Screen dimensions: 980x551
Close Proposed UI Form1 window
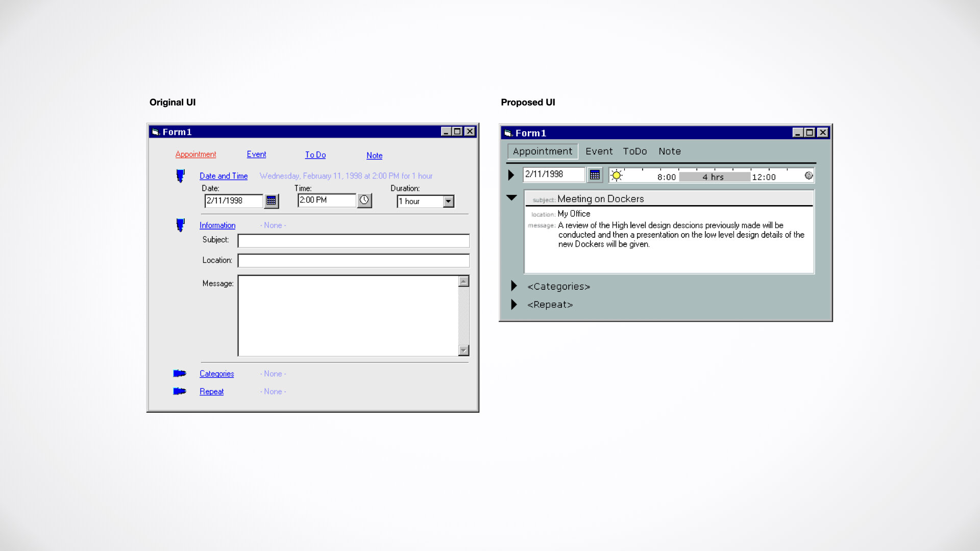click(x=823, y=133)
